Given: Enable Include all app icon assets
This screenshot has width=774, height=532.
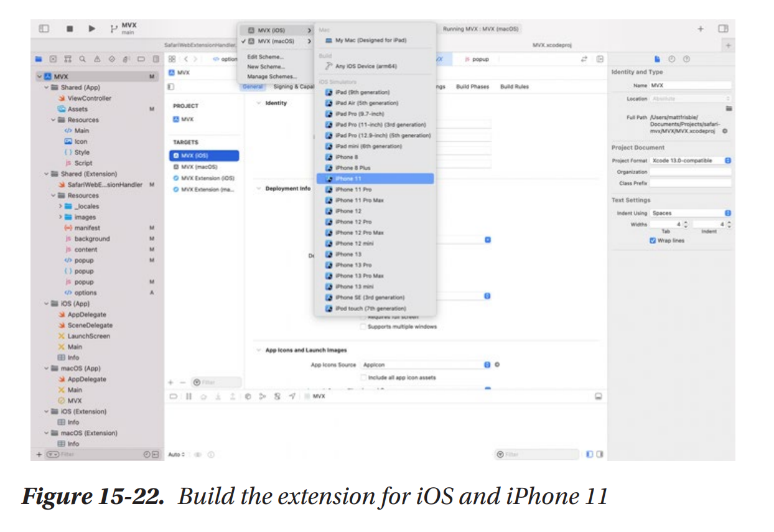Looking at the screenshot, I should (x=363, y=377).
